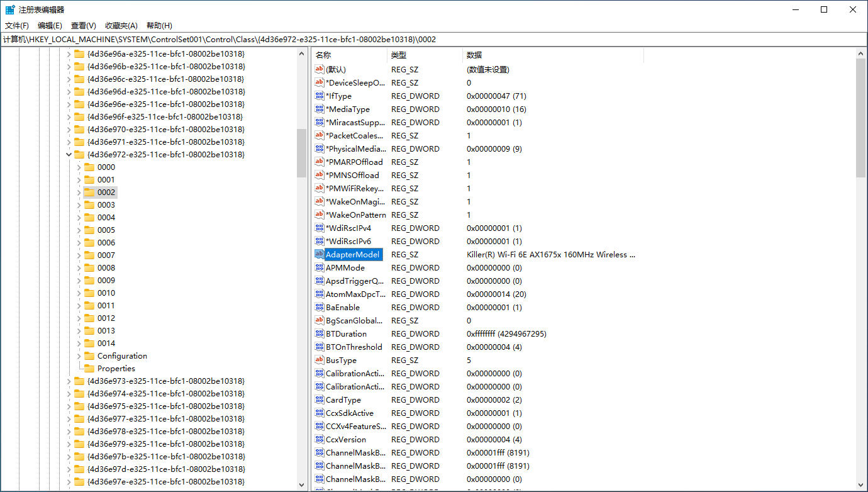Open the 查看(V) menu
868x492 pixels.
tap(84, 25)
